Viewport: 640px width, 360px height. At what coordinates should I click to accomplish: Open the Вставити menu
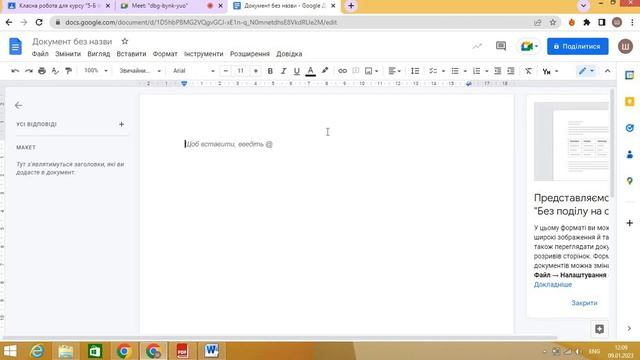click(x=131, y=54)
